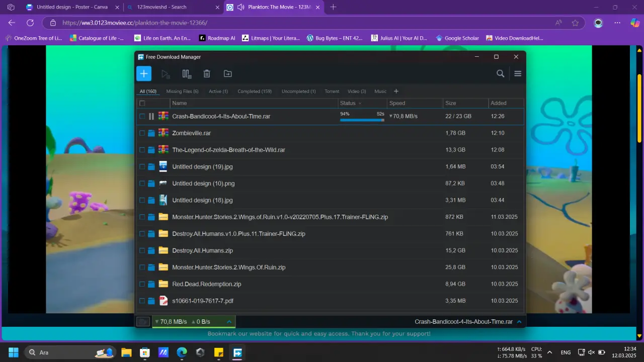The image size is (644, 362).
Task: Check The-Legend-of-zelda-Breath-of-the-Wild.rar checkbox
Action: tap(142, 150)
